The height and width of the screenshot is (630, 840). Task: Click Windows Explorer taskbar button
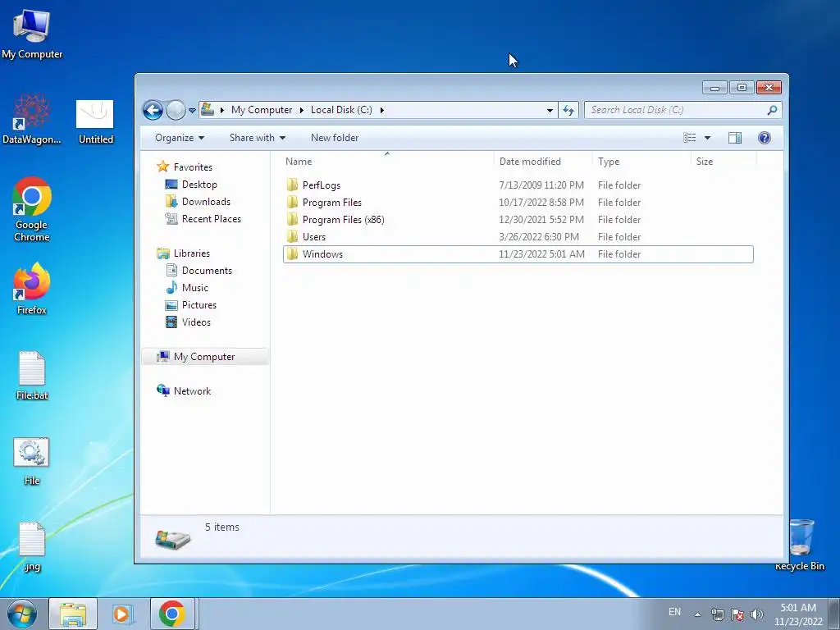[73, 614]
